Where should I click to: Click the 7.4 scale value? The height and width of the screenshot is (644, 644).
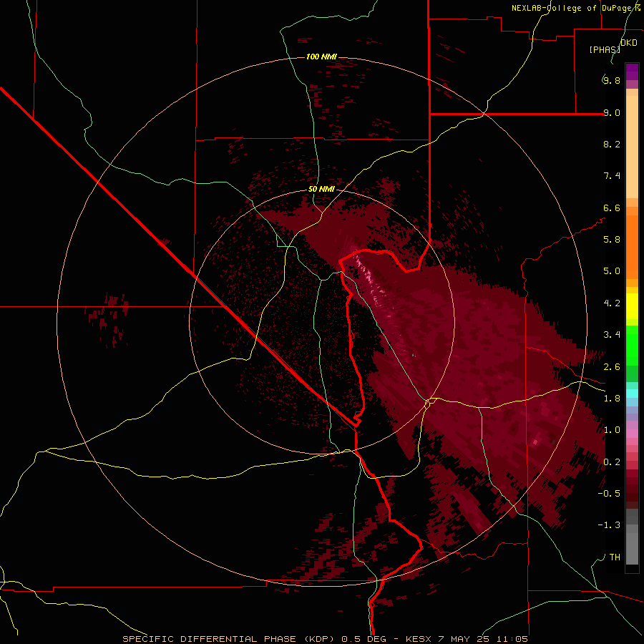(611, 176)
